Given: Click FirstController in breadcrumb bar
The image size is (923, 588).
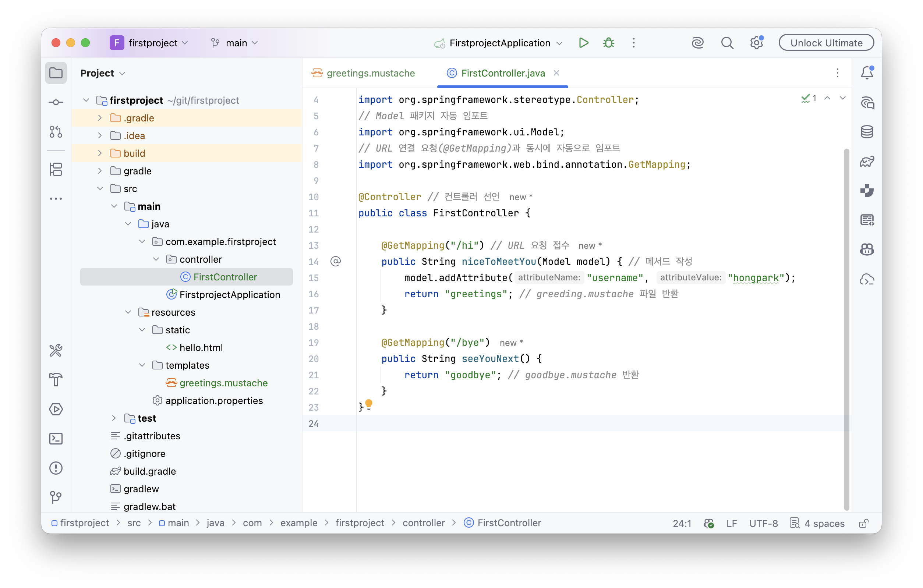Looking at the screenshot, I should pos(502,523).
